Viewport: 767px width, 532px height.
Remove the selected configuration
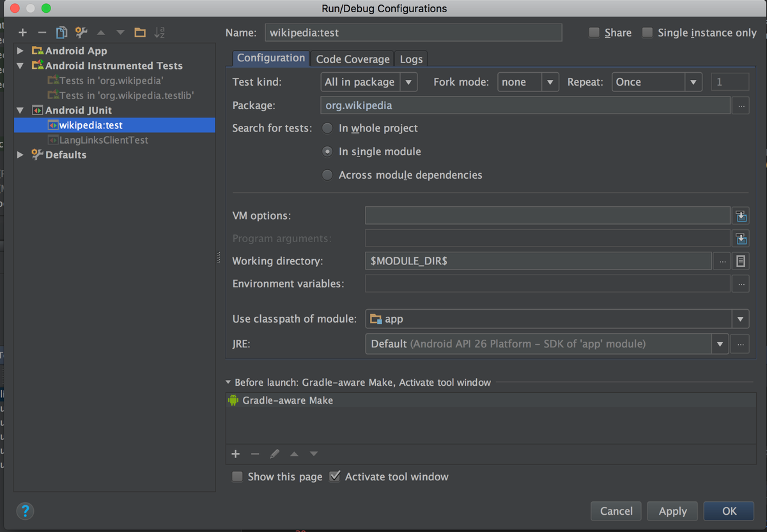tap(42, 32)
